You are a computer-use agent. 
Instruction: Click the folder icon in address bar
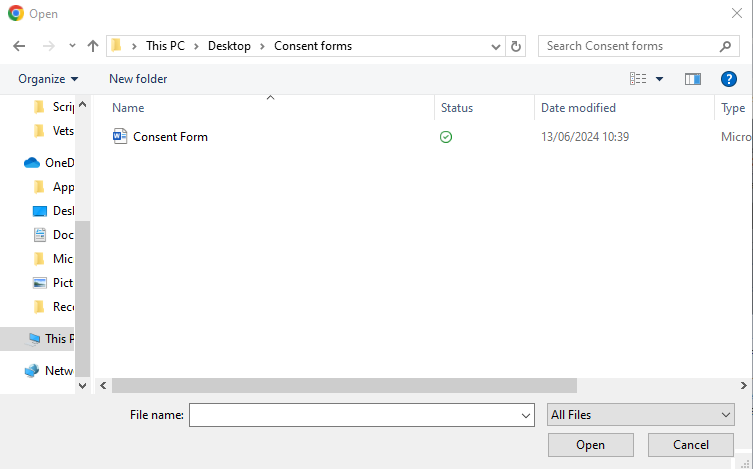[116, 46]
